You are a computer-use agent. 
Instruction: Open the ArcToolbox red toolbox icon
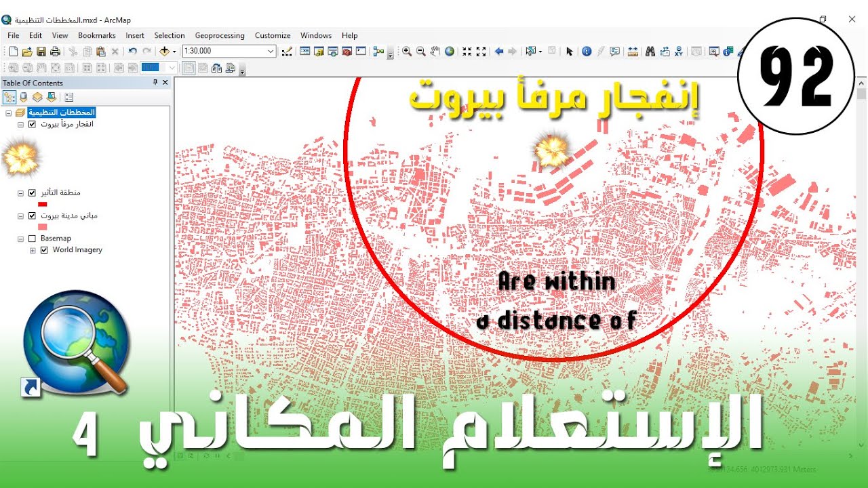pos(347,52)
